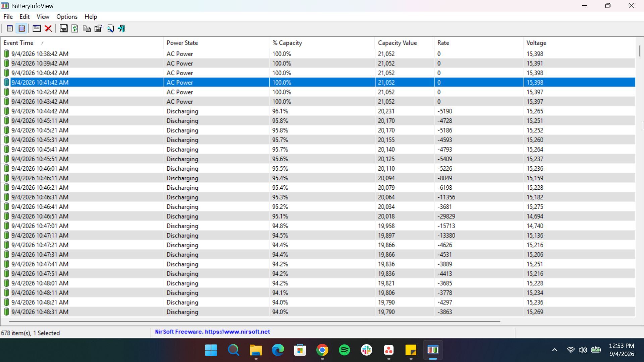Switch to Show Battery Information view icon

[10, 28]
